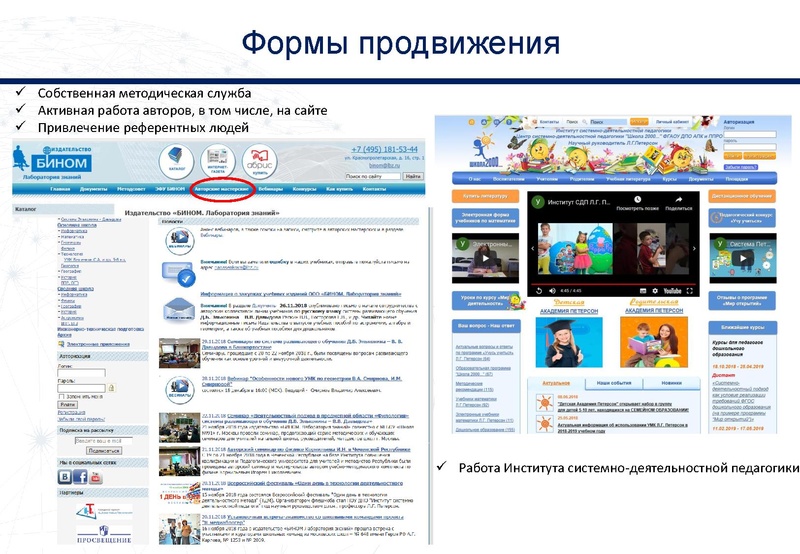Open Авторские мастерские menu item
Image resolution: width=800 pixels, height=554 pixels.
pos(222,188)
